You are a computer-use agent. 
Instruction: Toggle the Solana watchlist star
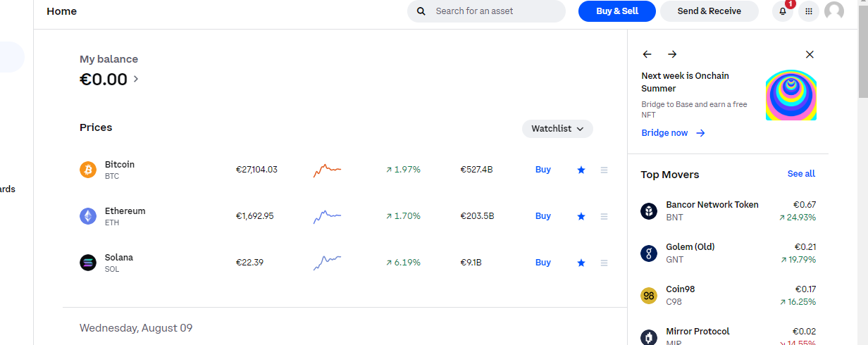(581, 263)
